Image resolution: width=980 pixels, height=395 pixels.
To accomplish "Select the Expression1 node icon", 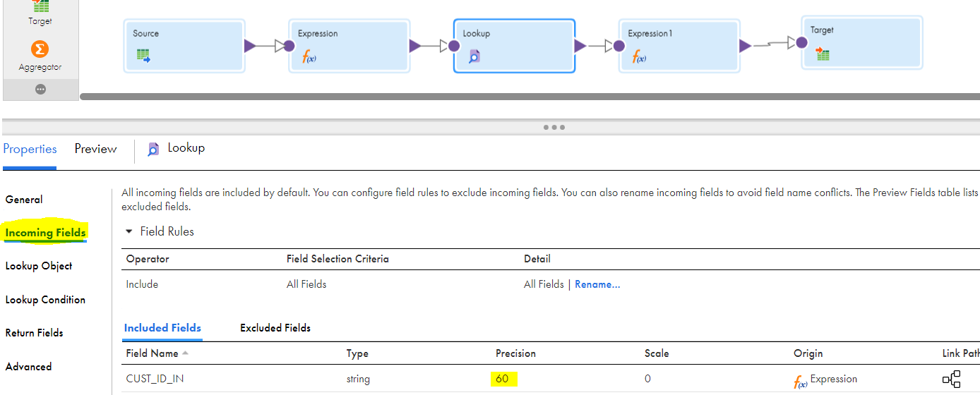I will (x=639, y=56).
